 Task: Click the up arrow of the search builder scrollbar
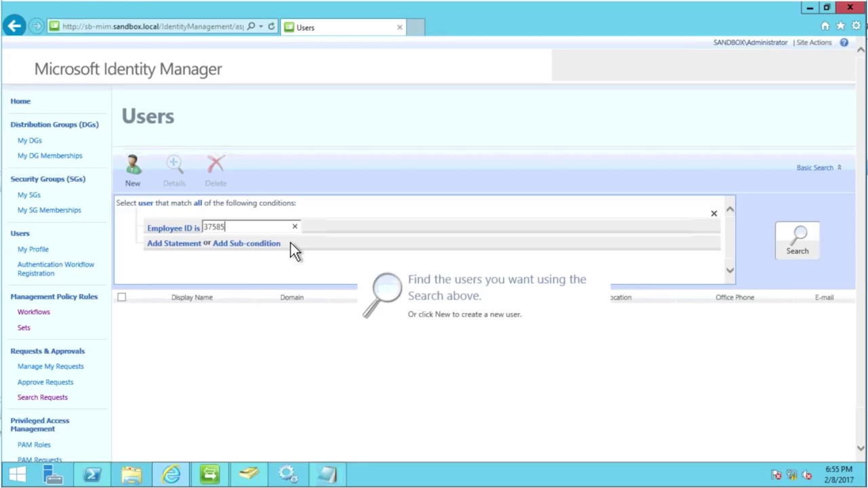tap(730, 209)
